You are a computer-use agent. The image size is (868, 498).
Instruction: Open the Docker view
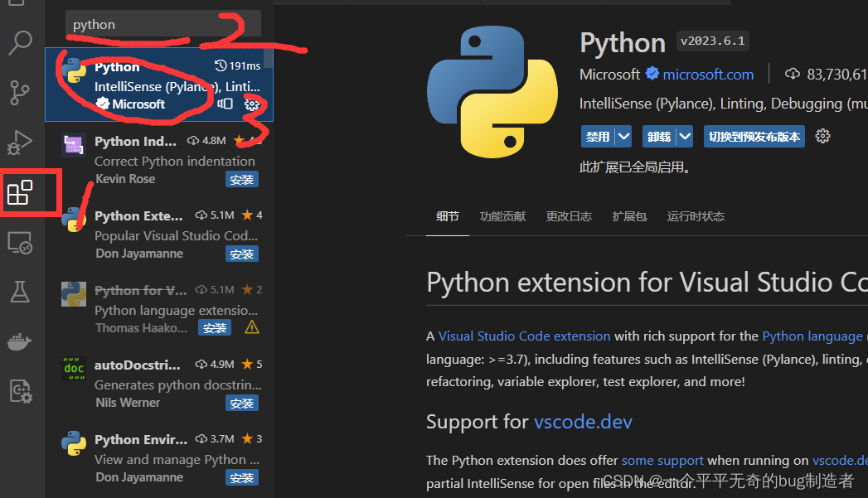(20, 341)
